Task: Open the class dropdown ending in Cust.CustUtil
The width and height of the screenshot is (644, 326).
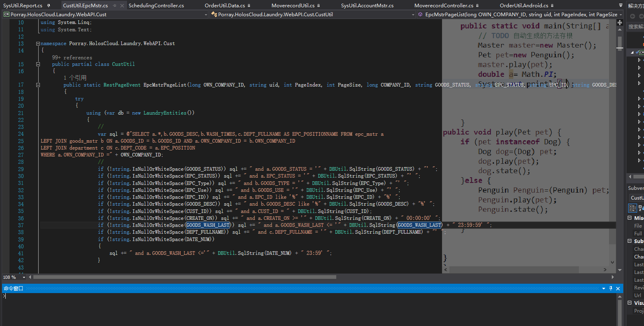Action: 313,15
